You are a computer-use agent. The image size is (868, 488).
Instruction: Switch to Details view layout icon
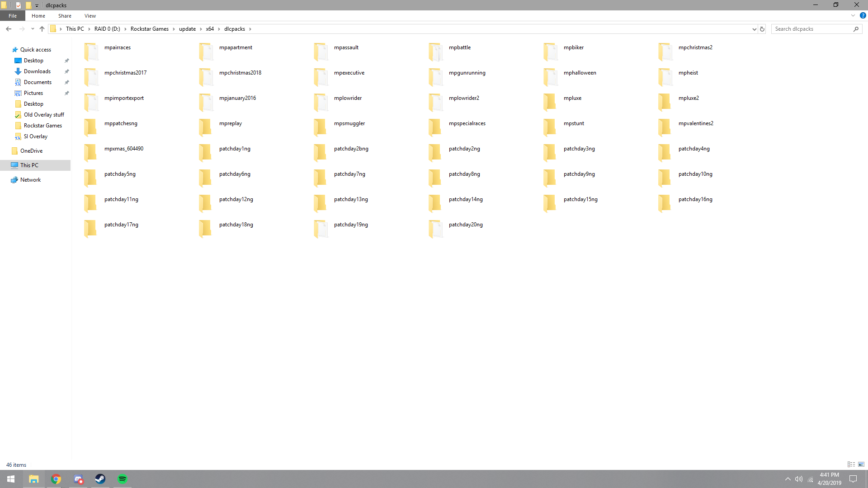[851, 465]
